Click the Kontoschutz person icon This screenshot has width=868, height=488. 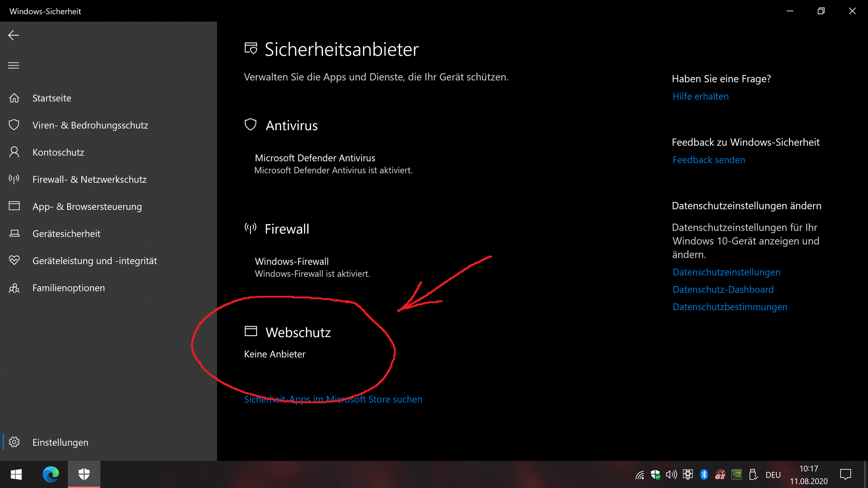(14, 152)
